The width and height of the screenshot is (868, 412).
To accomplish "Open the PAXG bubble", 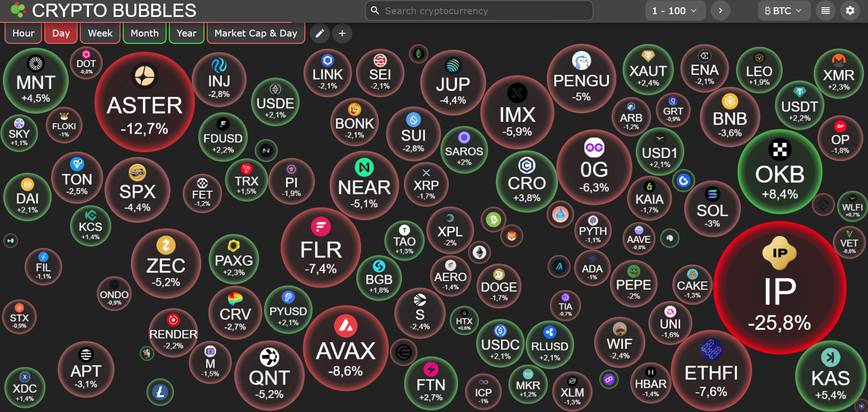I will click(x=234, y=259).
